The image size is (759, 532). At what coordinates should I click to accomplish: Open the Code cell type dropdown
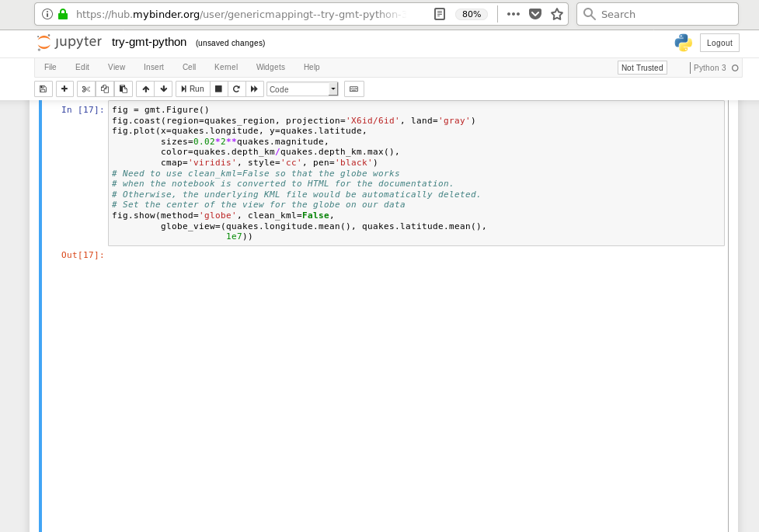point(302,89)
